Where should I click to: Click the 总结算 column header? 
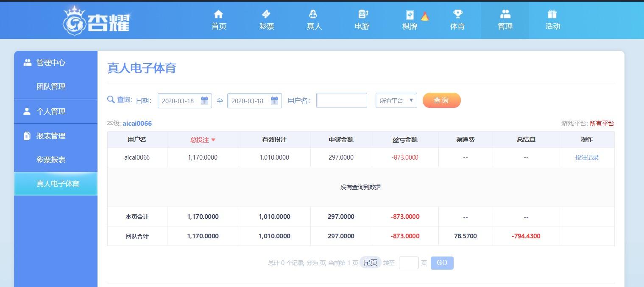(x=526, y=140)
